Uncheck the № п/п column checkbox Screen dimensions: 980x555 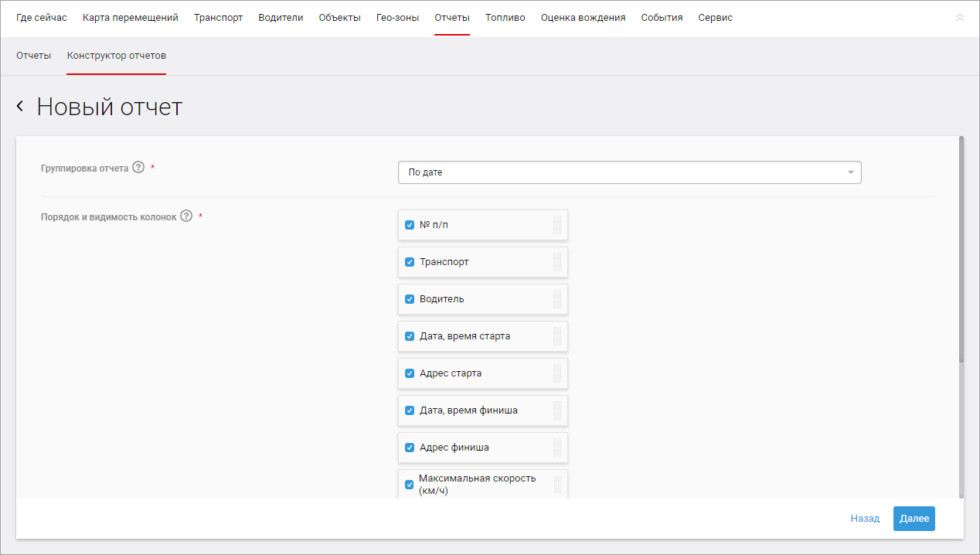coord(410,225)
